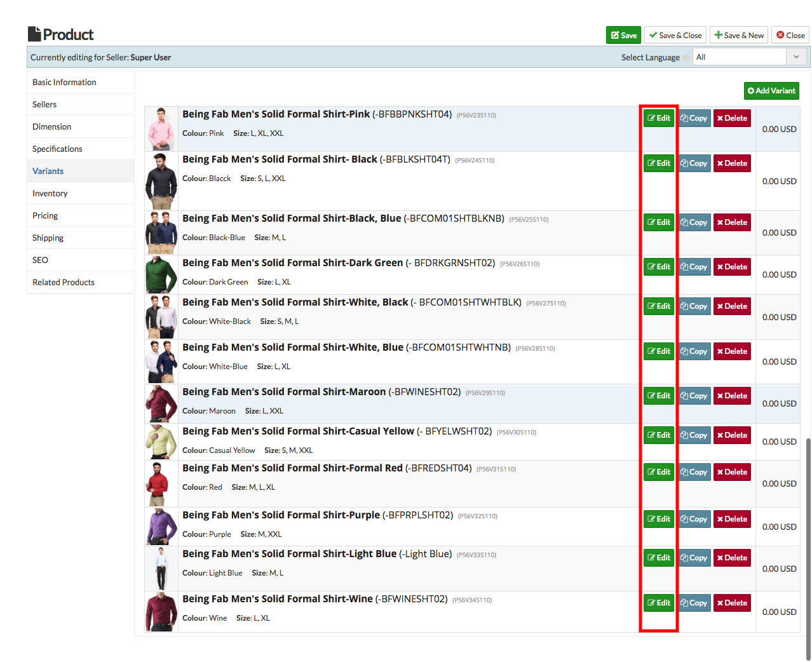The height and width of the screenshot is (662, 812).
Task: Edit the Wine shirt variant
Action: (659, 603)
